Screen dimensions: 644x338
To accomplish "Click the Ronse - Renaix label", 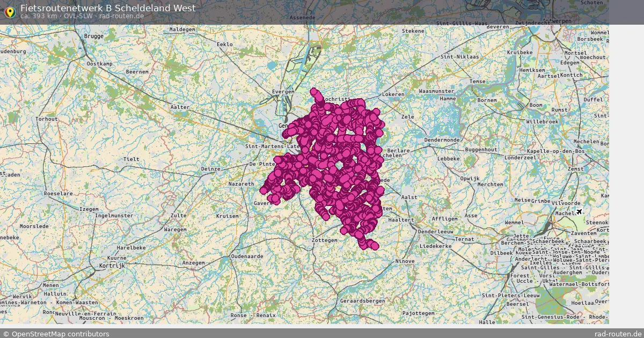I will (x=253, y=315).
